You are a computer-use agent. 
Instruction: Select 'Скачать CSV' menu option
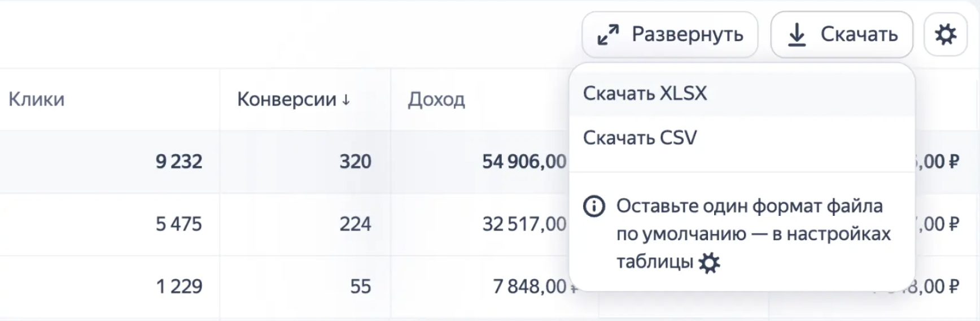pos(640,138)
